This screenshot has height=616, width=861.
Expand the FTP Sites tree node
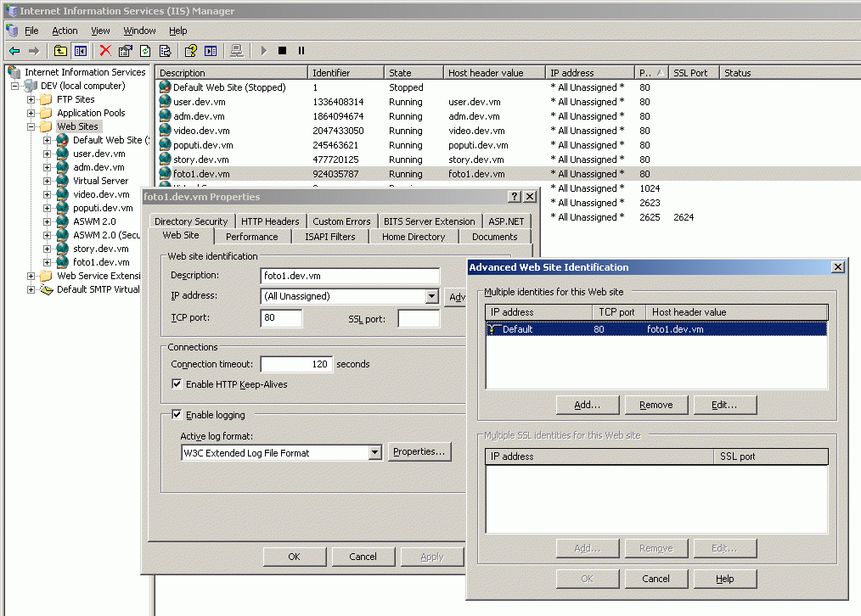31,100
